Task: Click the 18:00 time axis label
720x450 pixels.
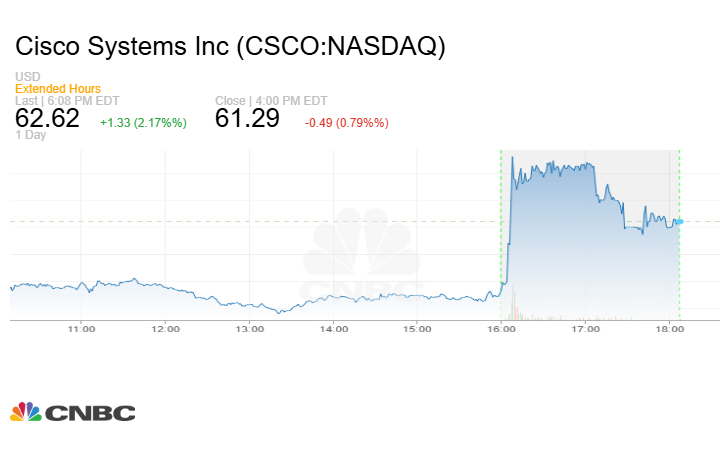Action: coord(669,328)
